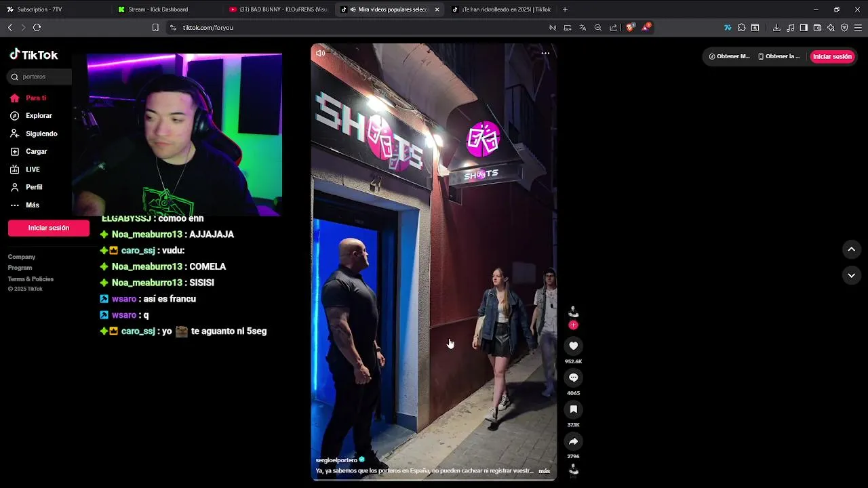
Task: Reload the page
Action: [37, 28]
